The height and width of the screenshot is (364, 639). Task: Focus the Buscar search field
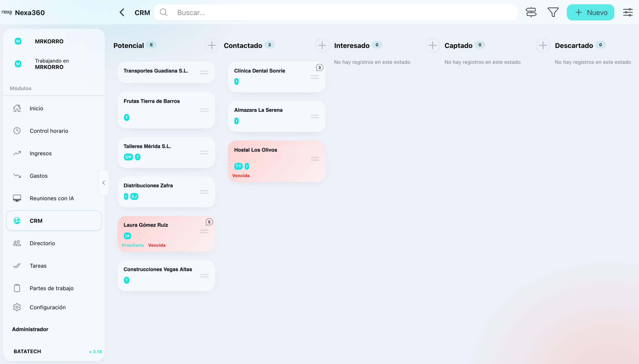click(336, 12)
